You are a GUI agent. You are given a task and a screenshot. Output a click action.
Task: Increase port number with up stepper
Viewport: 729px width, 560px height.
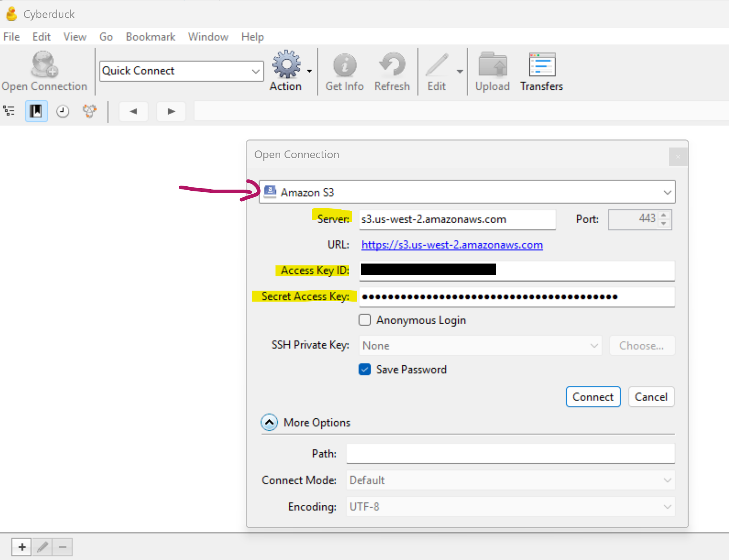[x=664, y=215]
